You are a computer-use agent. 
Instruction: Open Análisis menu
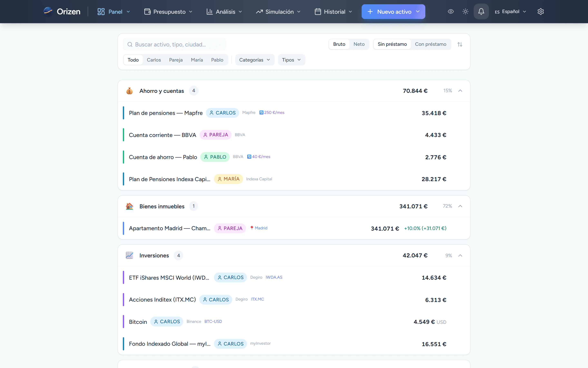point(224,11)
